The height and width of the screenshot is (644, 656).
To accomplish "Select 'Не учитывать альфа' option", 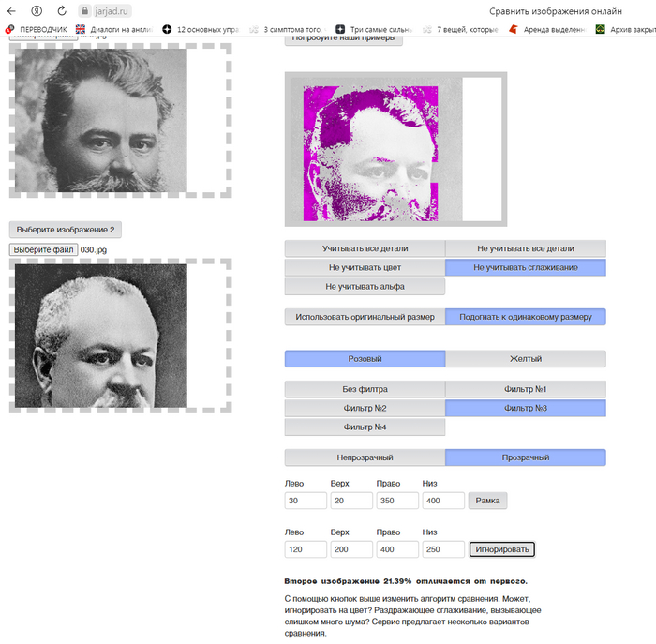I will pyautogui.click(x=365, y=287).
